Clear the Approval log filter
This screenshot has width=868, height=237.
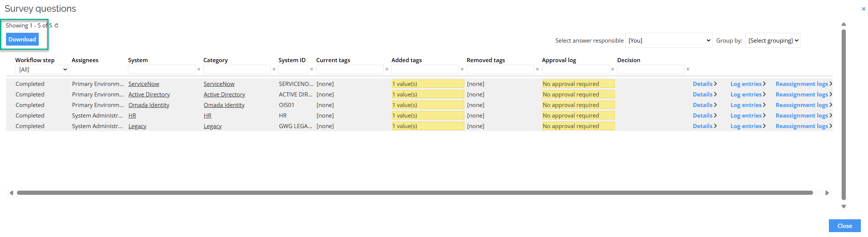click(613, 69)
